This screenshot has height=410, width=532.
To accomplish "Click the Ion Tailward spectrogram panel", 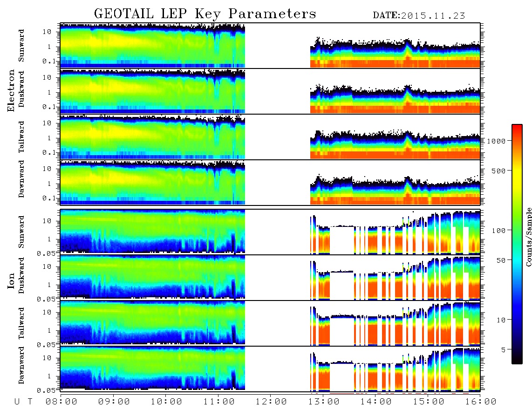I will click(270, 323).
